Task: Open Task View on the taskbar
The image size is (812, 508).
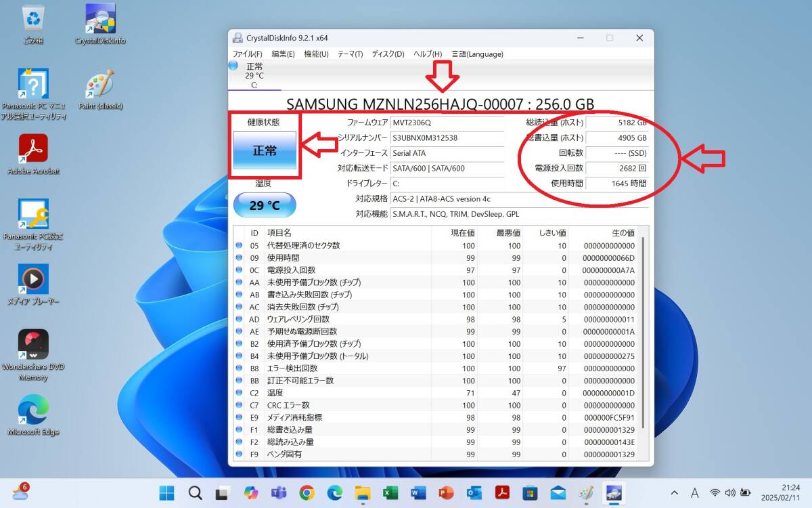Action: click(223, 492)
